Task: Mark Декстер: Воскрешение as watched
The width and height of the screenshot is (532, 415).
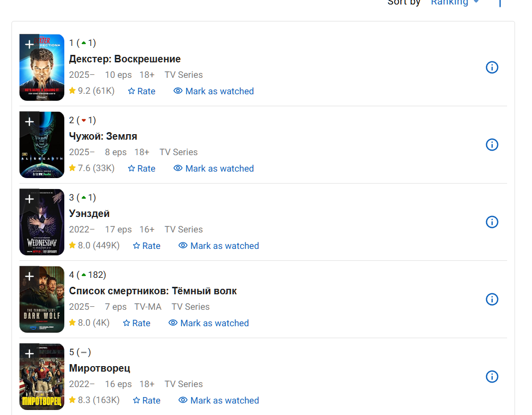Action: 213,91
